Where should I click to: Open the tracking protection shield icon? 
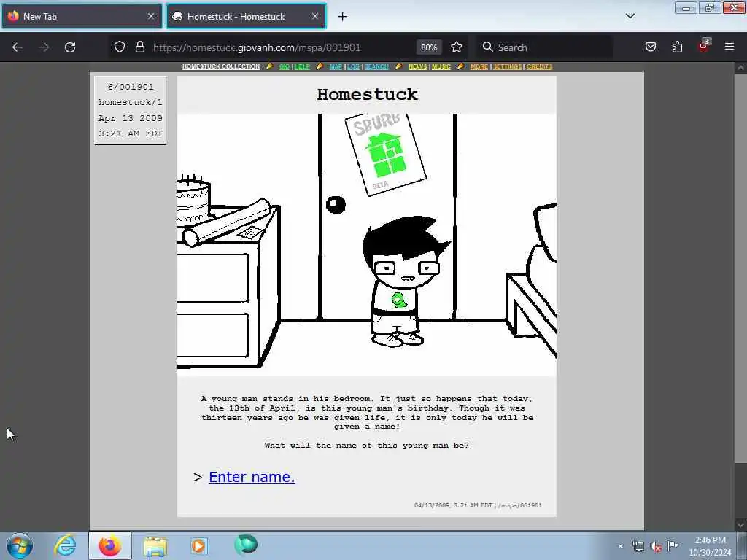[120, 47]
